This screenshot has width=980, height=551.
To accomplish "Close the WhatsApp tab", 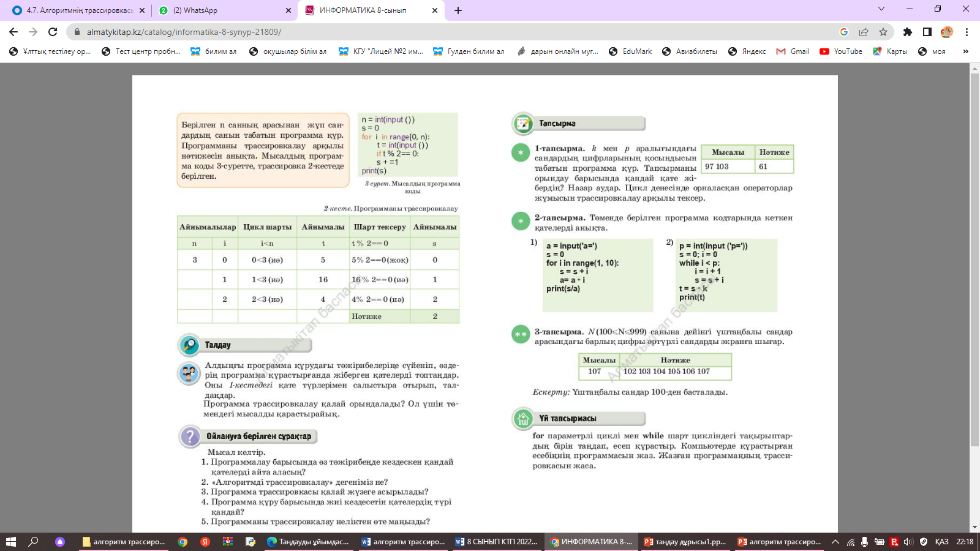I will (288, 10).
